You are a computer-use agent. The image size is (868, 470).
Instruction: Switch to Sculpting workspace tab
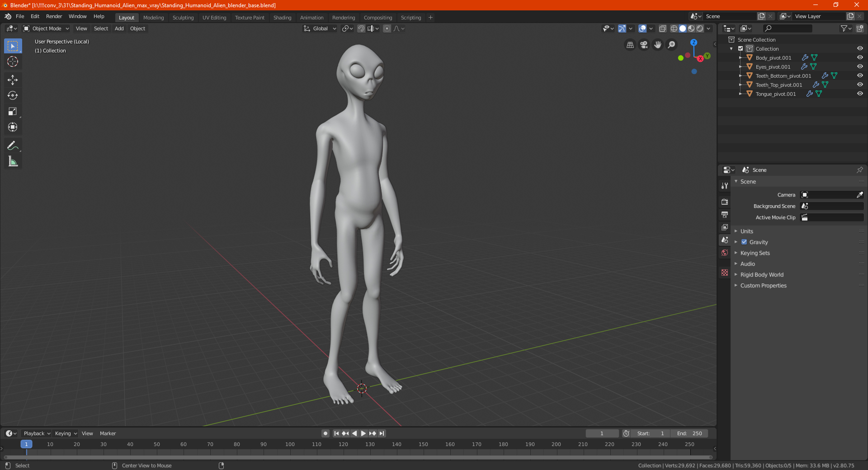[183, 18]
